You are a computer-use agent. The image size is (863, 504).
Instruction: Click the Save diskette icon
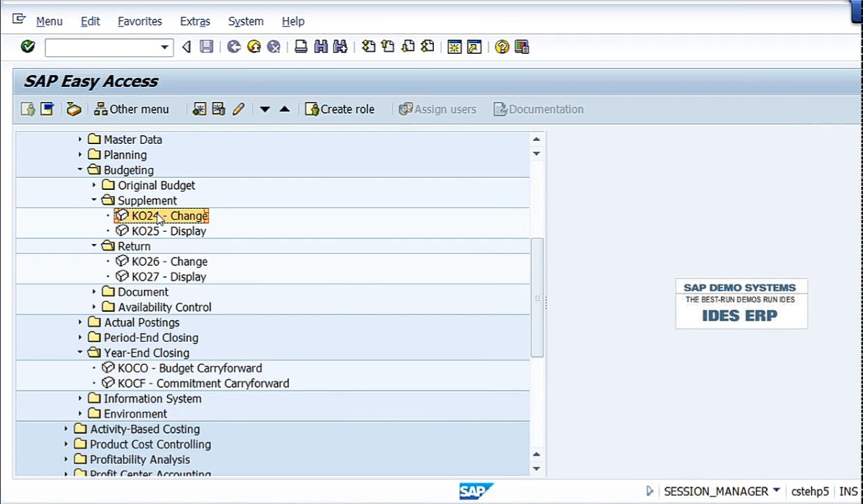click(206, 47)
